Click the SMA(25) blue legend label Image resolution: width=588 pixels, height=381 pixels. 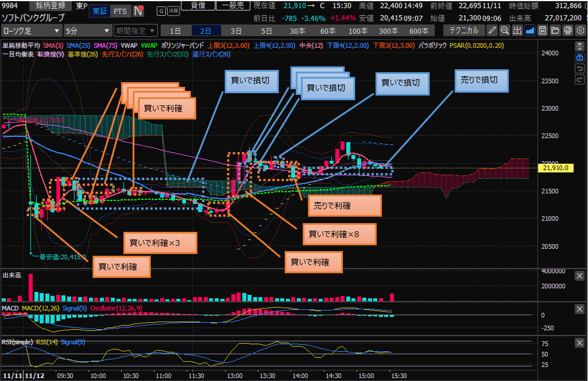click(76, 45)
